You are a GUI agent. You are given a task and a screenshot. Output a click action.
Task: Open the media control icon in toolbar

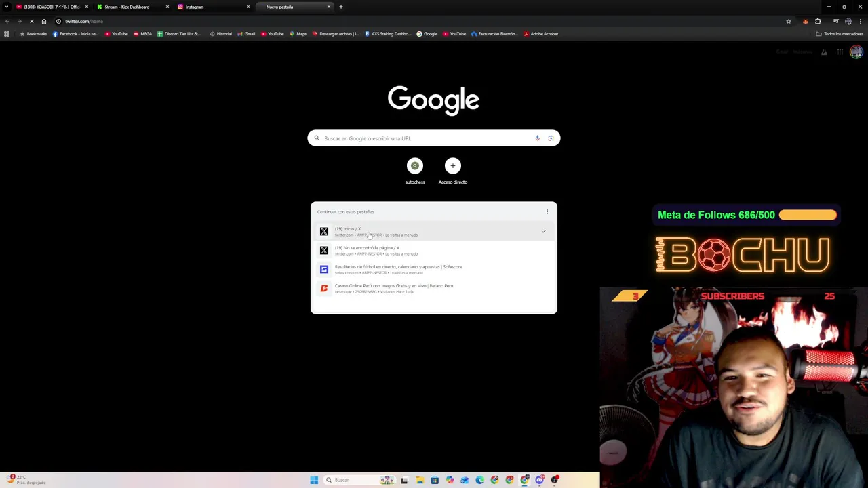pos(835,21)
